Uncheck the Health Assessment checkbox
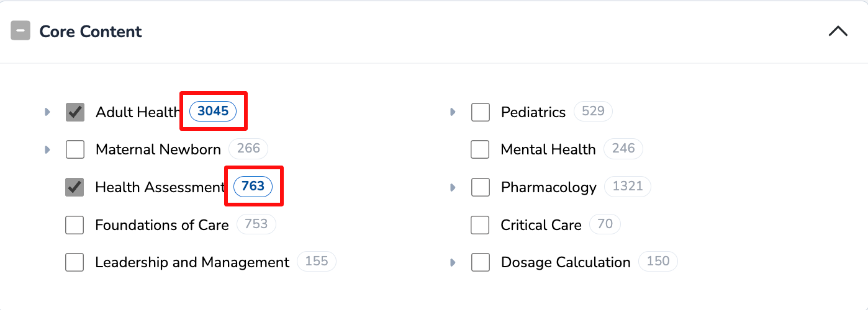The width and height of the screenshot is (868, 310). 75,187
